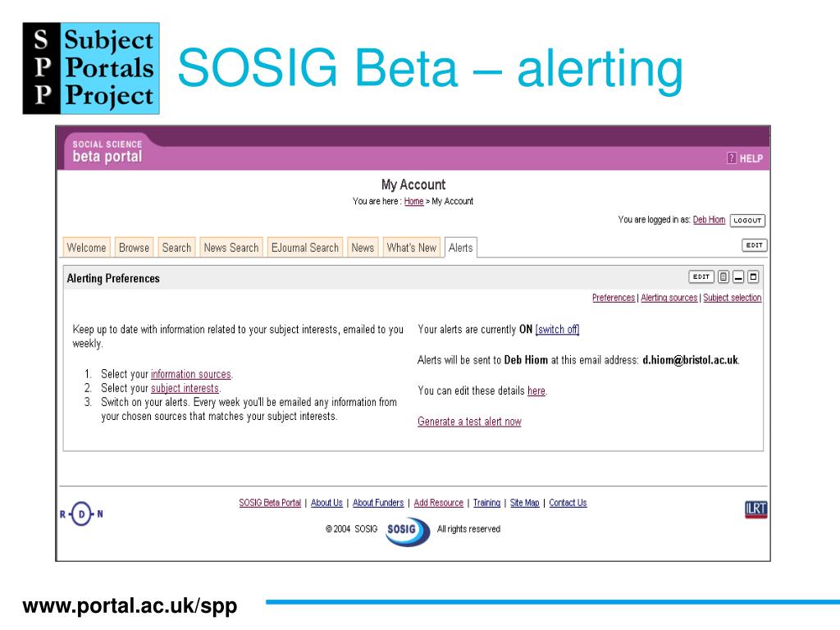840x630 pixels.
Task: Open the HELP icon in the portal header
Action: [x=744, y=158]
